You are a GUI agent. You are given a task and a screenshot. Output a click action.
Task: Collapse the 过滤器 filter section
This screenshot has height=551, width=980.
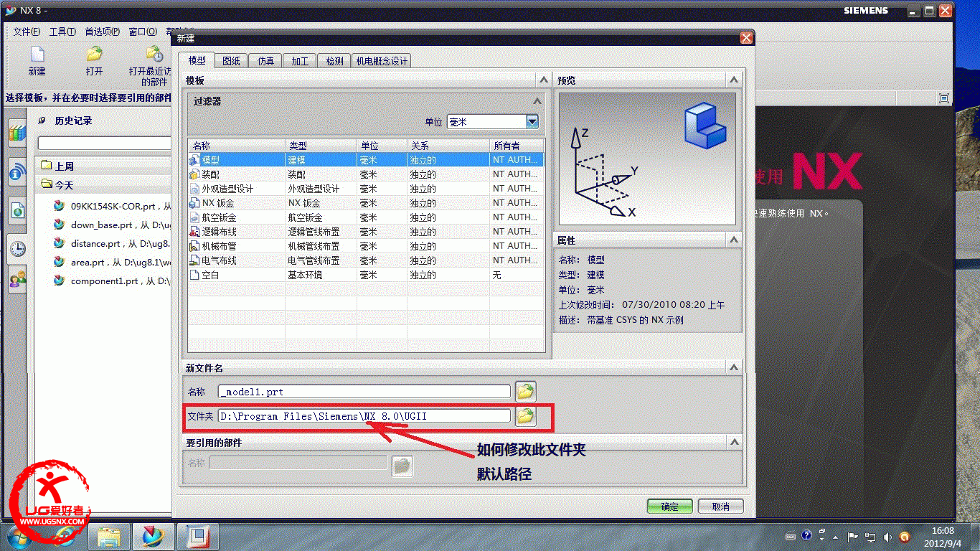pyautogui.click(x=536, y=102)
